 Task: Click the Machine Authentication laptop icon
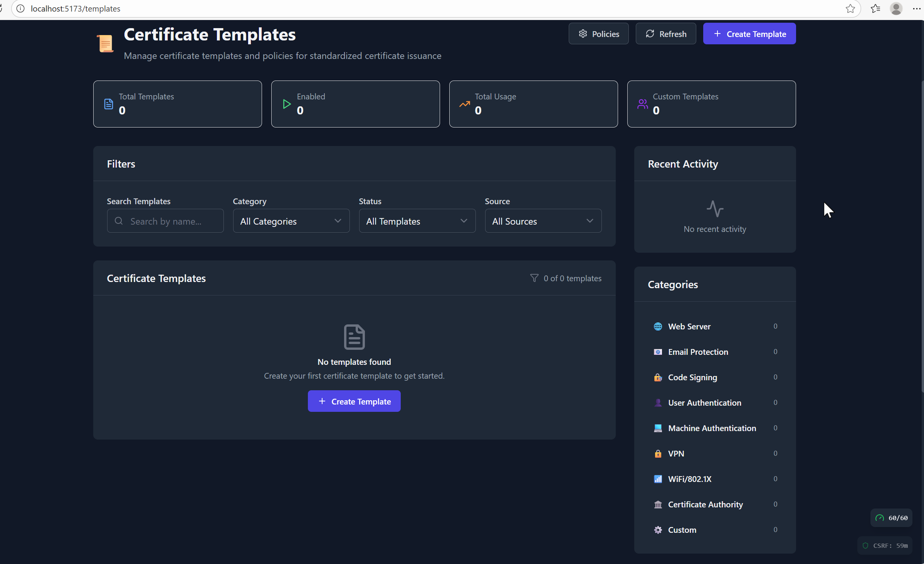[x=658, y=428]
